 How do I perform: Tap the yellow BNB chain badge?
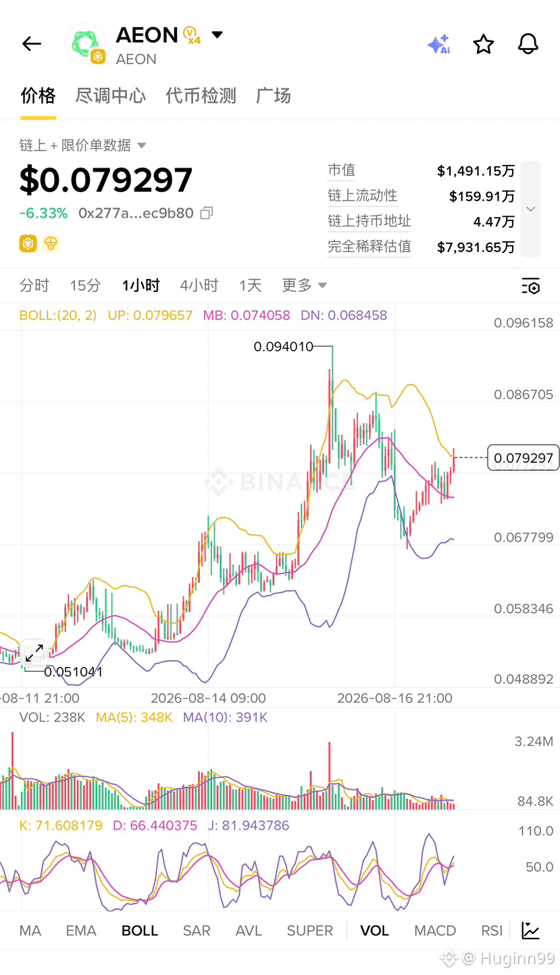[28, 243]
